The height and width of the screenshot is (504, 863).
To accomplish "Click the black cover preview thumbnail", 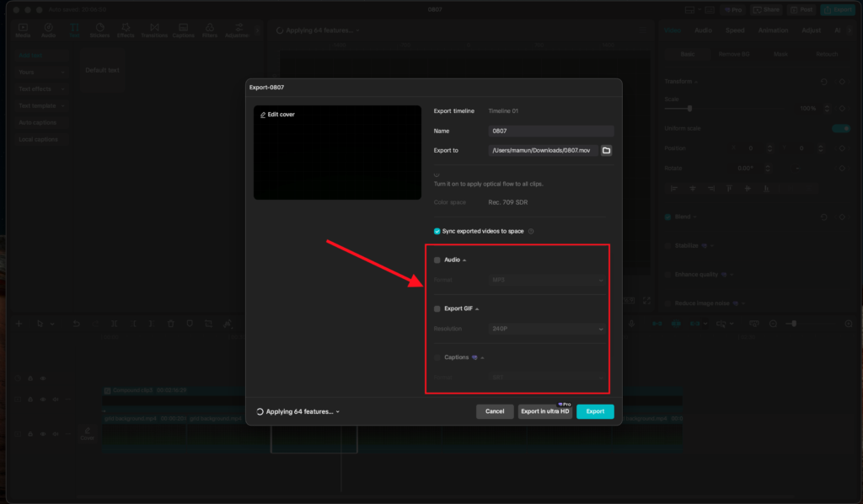I will point(337,153).
